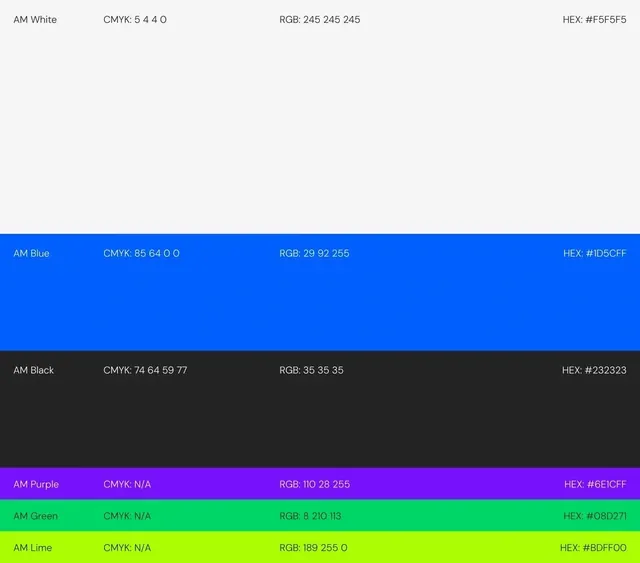
Task: Click the 'RGB: 110 28 255' value
Action: point(315,484)
